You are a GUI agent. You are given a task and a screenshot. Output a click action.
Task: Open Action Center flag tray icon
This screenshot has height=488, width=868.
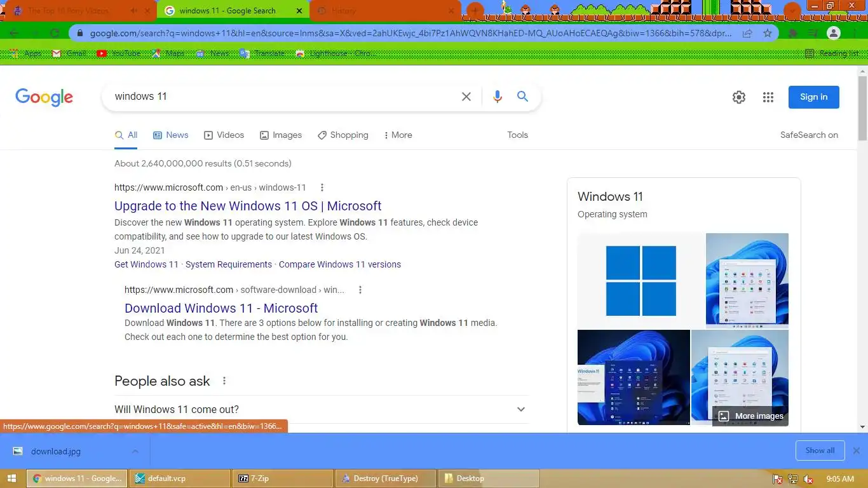pos(777,479)
